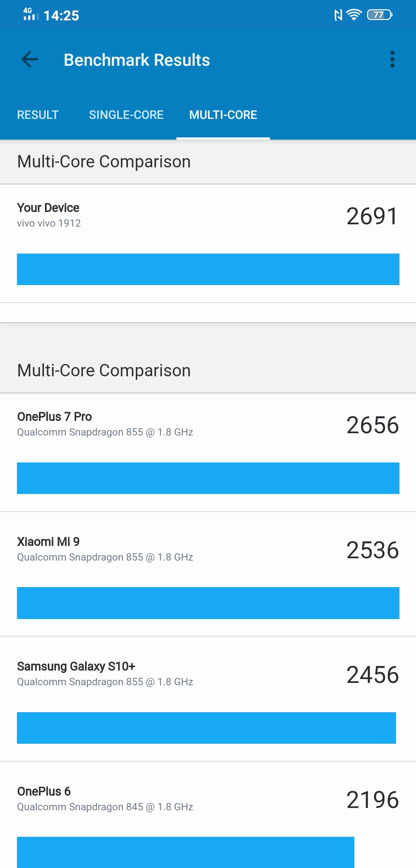Tap the battery level indicator
The image size is (416, 868).
379,15
